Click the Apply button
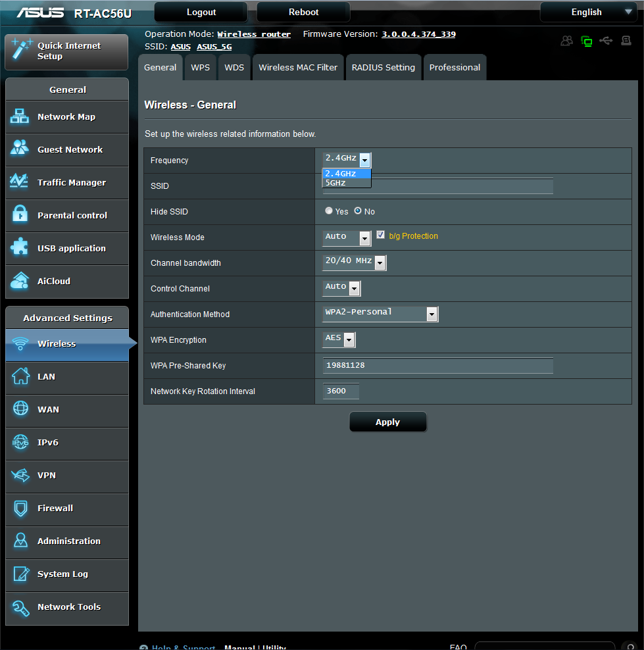 pyautogui.click(x=388, y=422)
